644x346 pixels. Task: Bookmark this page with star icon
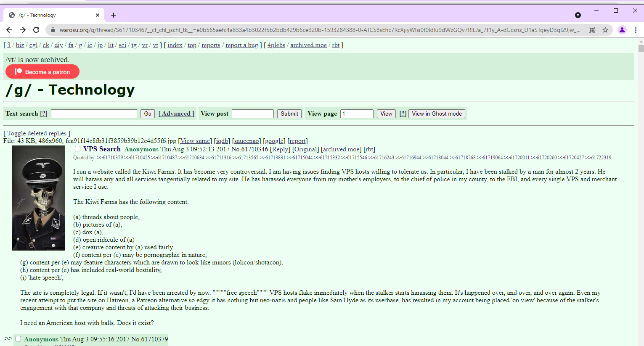[x=605, y=30]
